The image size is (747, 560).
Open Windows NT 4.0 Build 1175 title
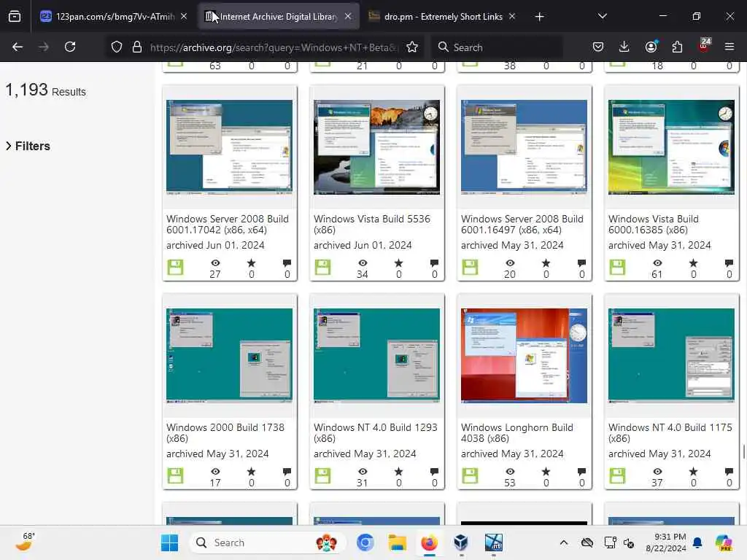(x=670, y=433)
